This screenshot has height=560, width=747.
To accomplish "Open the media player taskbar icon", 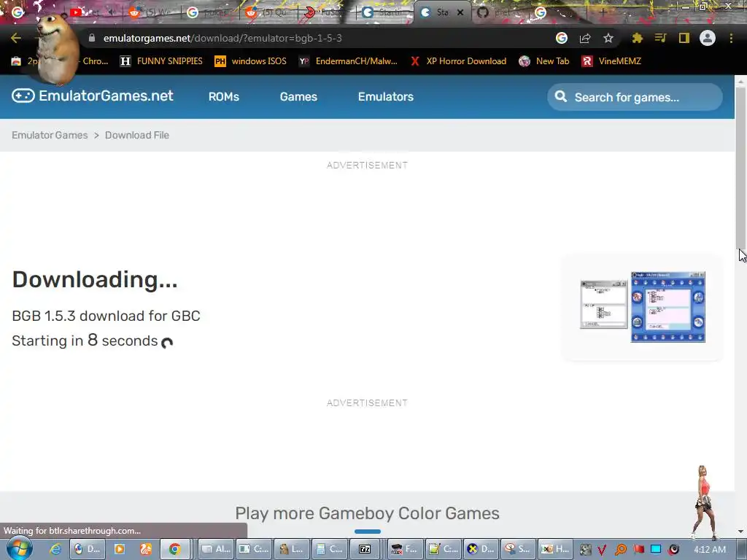I will pyautogui.click(x=119, y=549).
